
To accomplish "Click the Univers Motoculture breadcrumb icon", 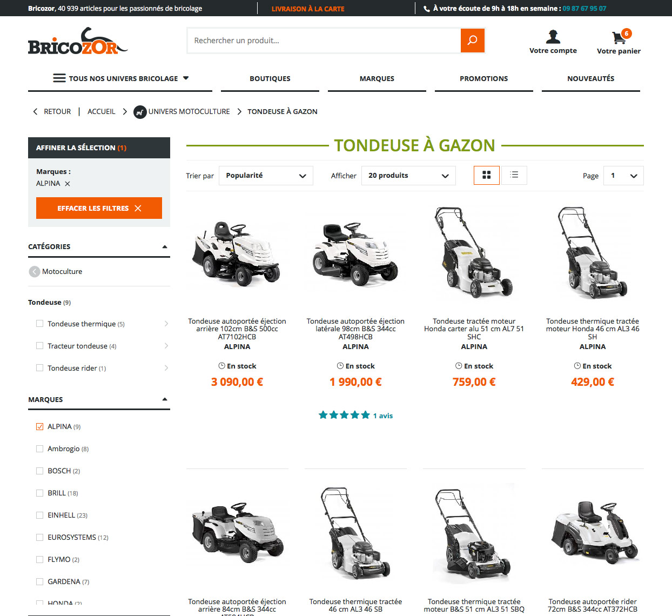I will click(140, 112).
